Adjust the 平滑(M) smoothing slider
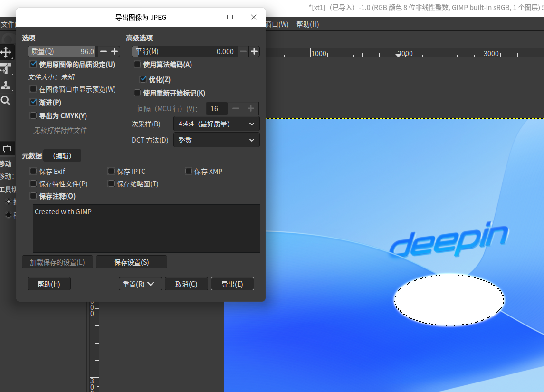 [x=184, y=51]
